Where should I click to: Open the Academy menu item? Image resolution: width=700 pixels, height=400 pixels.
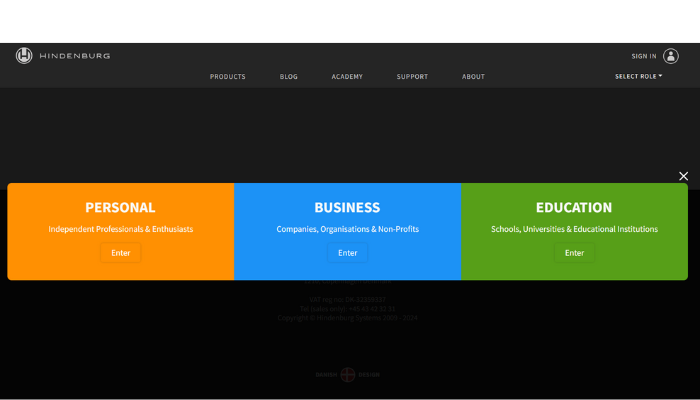pyautogui.click(x=347, y=77)
